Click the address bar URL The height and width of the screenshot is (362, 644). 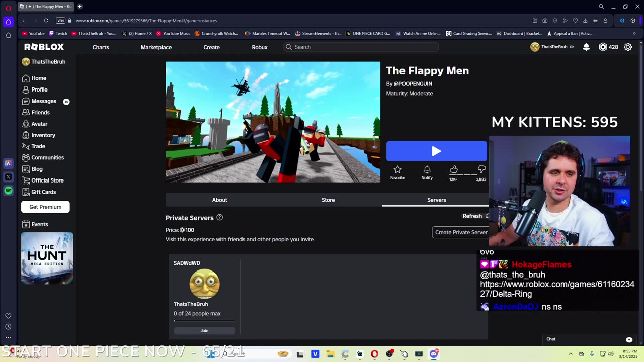tap(146, 21)
